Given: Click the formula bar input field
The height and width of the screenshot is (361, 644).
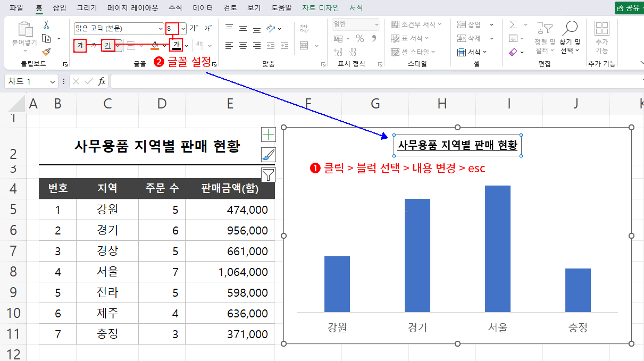Looking at the screenshot, I should click(377, 81).
